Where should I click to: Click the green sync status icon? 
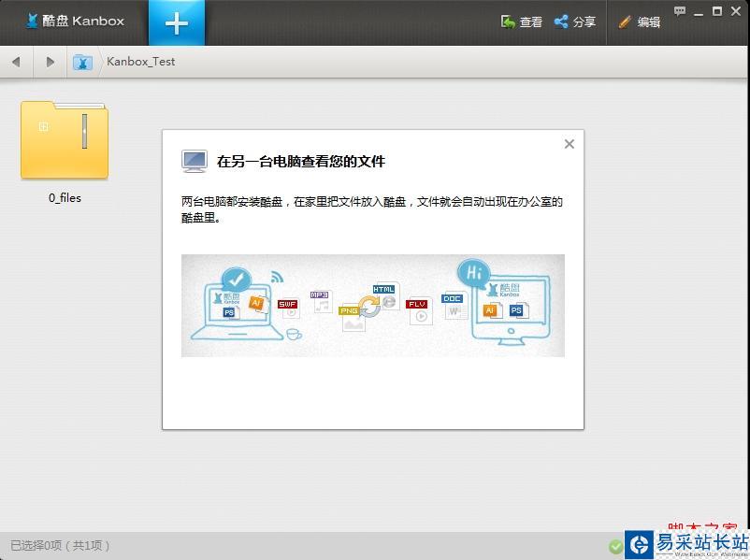coord(615,546)
